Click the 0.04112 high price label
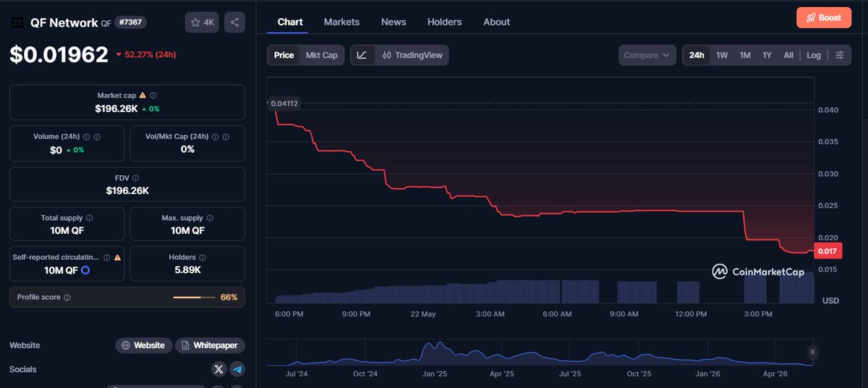Viewport: 868px width, 388px height. click(284, 104)
